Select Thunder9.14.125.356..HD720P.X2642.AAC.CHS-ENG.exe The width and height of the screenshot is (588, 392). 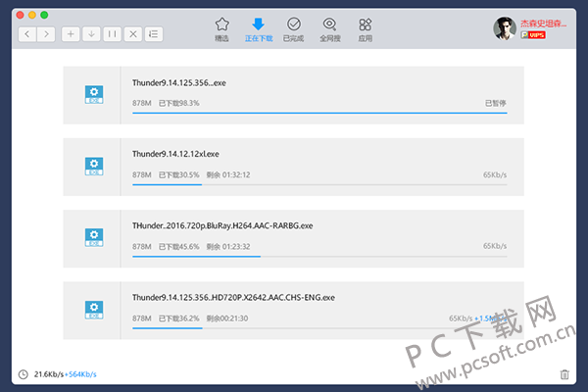pyautogui.click(x=233, y=298)
